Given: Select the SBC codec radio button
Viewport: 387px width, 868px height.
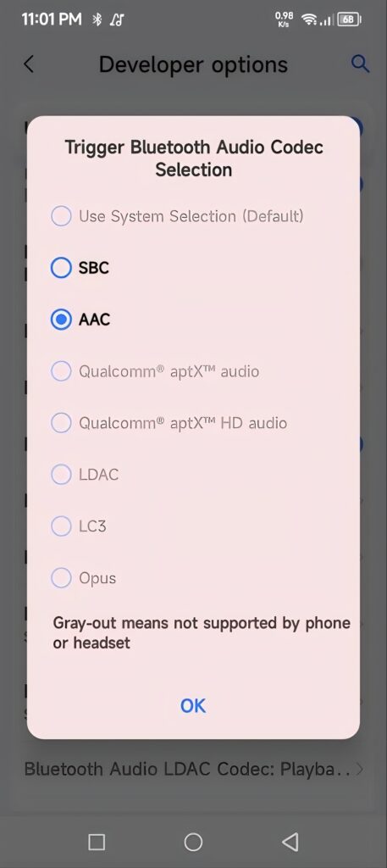Looking at the screenshot, I should click(x=61, y=268).
